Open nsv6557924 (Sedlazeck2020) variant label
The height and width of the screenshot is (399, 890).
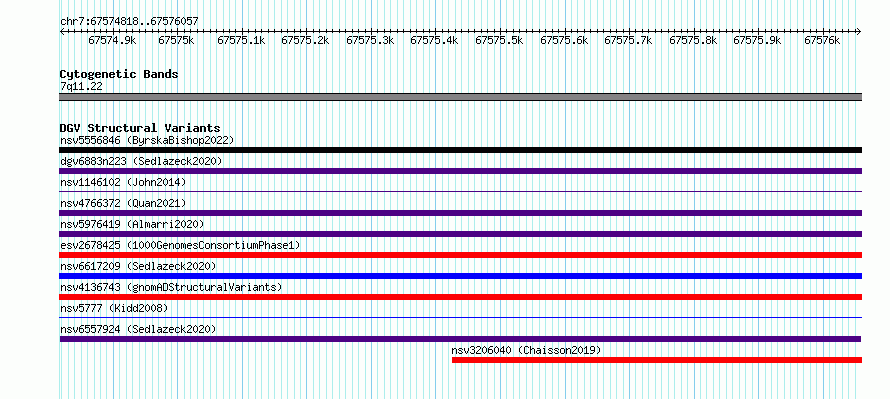coord(138,329)
